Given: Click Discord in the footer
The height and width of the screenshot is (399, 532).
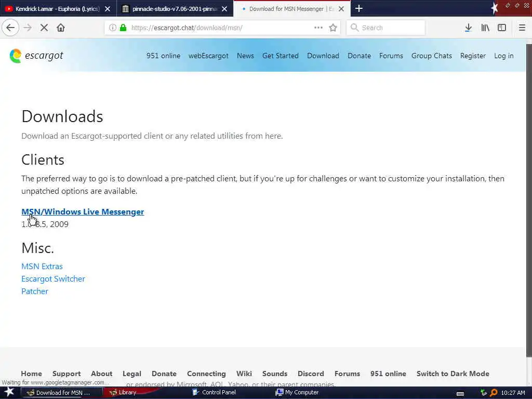Looking at the screenshot, I should (x=311, y=374).
